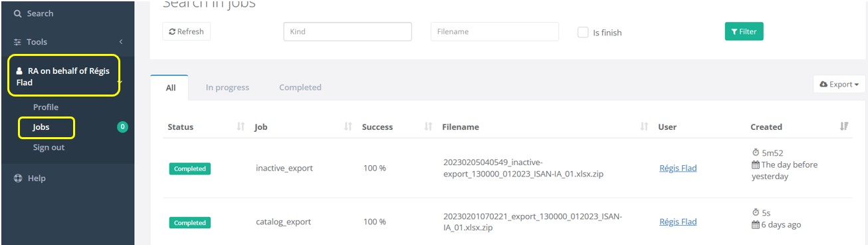The height and width of the screenshot is (245, 868).
Task: Collapse the RA on behalf user menu
Action: click(x=119, y=83)
